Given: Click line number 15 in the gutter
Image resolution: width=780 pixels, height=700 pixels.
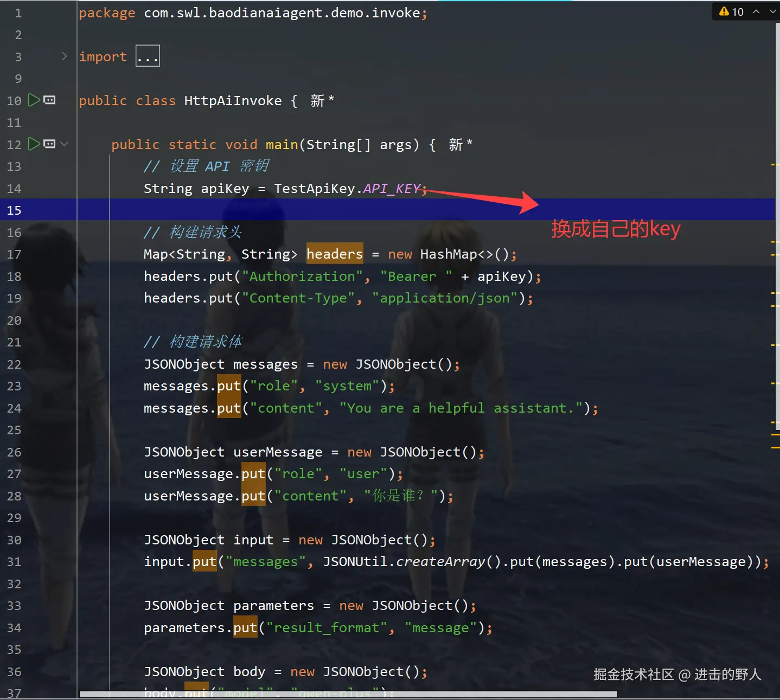Looking at the screenshot, I should (14, 210).
